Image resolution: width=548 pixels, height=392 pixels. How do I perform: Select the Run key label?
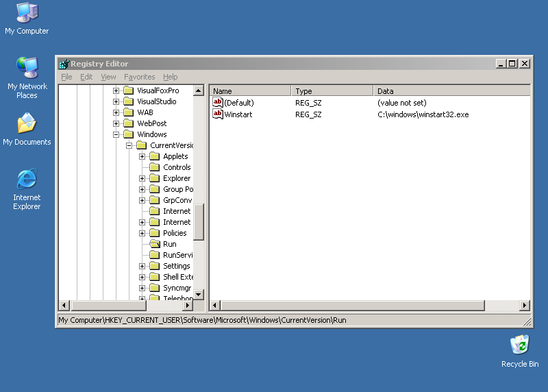click(x=170, y=244)
